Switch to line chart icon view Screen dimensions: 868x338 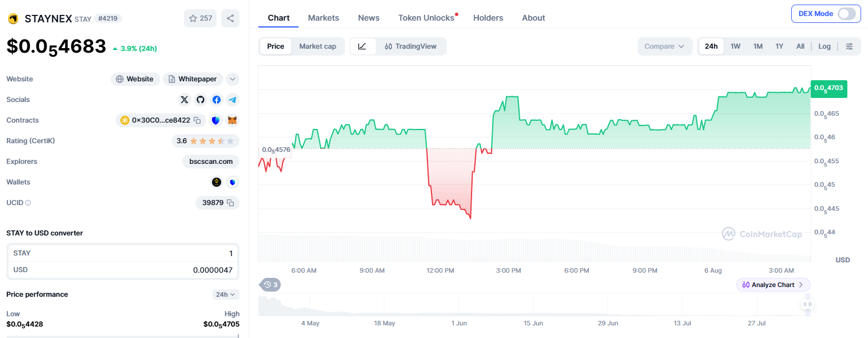(x=363, y=46)
